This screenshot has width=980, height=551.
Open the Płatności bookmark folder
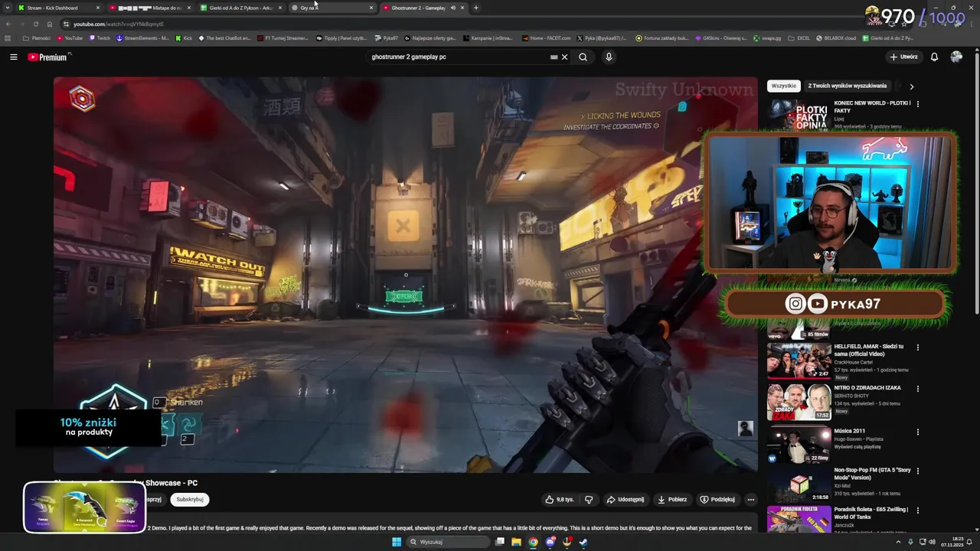click(x=37, y=37)
